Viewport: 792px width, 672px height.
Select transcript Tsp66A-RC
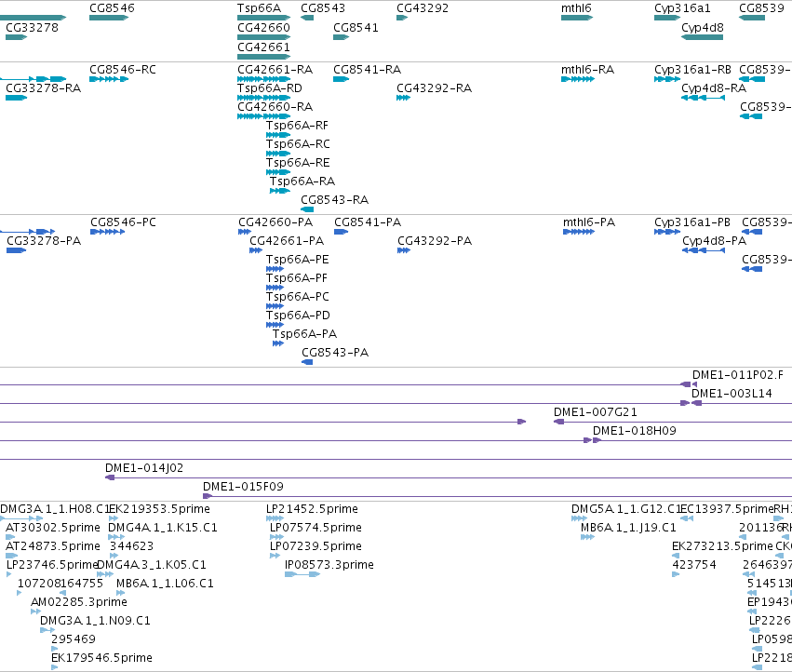tap(278, 154)
